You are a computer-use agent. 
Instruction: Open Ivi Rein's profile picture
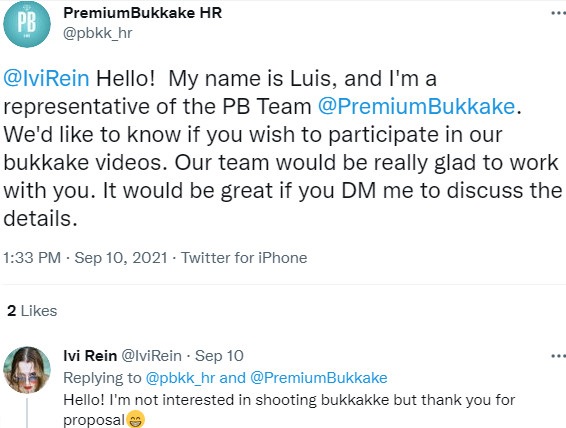[x=27, y=370]
